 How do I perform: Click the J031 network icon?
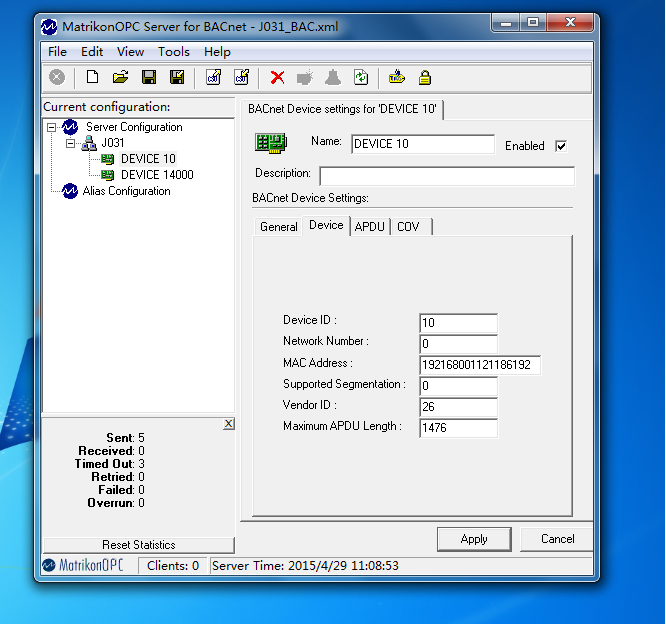(x=89, y=143)
